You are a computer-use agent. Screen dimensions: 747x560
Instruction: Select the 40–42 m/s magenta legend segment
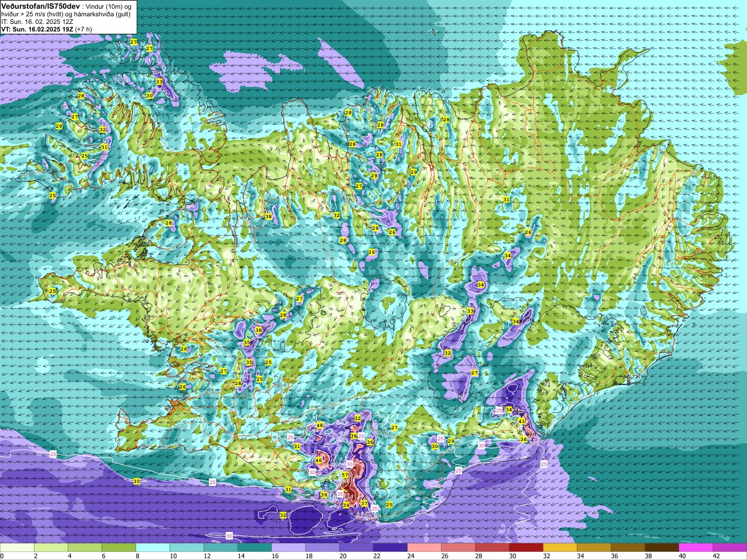[696, 548]
